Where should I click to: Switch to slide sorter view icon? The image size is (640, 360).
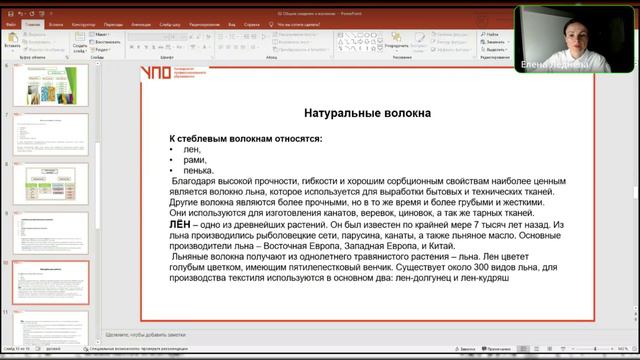[537, 349]
